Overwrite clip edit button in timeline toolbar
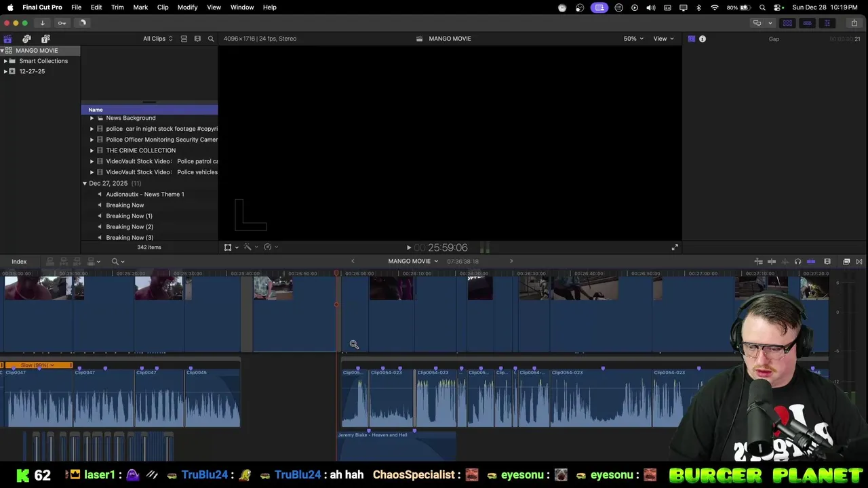 91,262
